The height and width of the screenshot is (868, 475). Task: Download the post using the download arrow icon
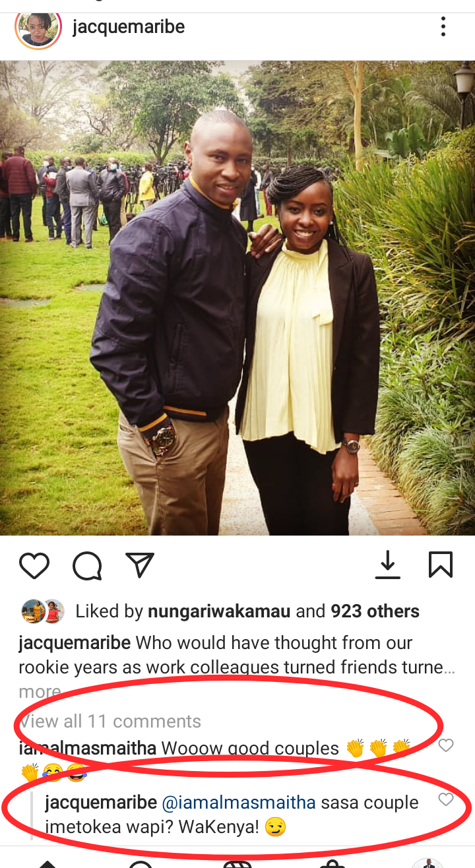388,565
